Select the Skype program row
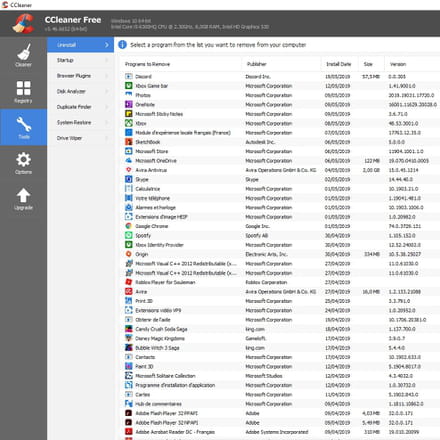 point(280,179)
